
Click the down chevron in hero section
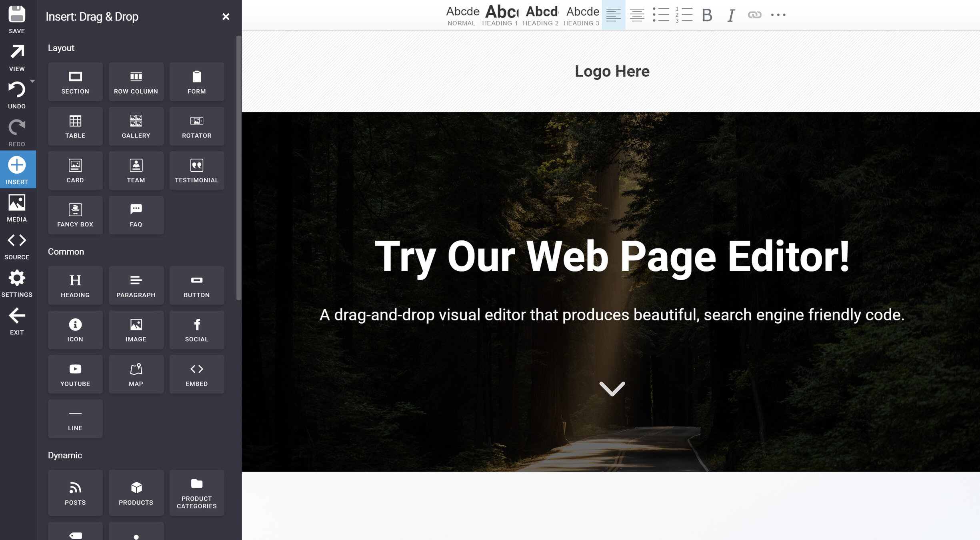(612, 388)
